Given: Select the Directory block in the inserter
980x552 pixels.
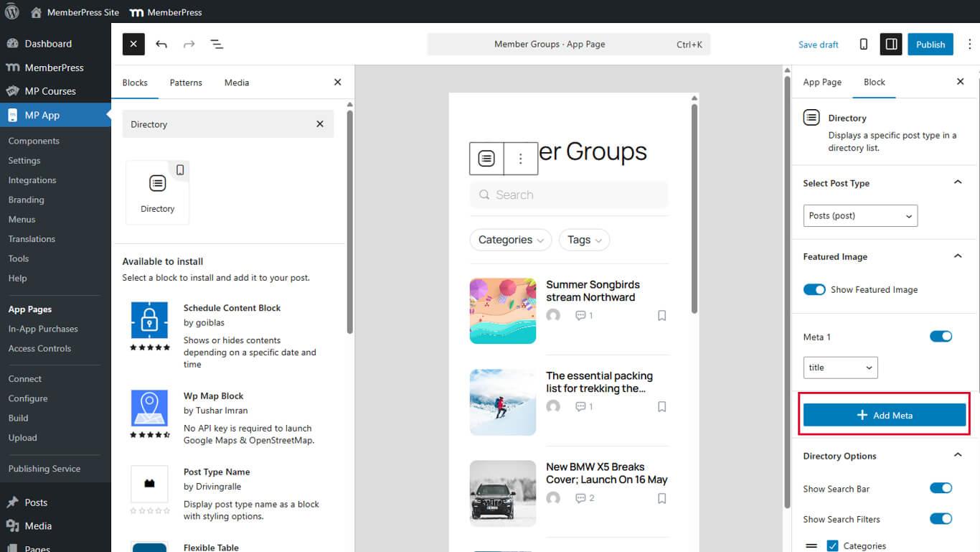Looking at the screenshot, I should [157, 191].
